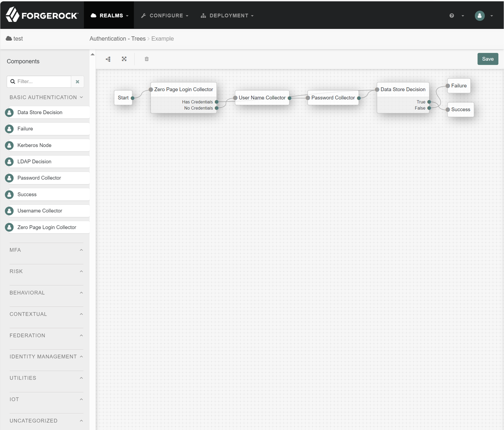504x430 pixels.
Task: Expand the Utilities category
Action: click(46, 378)
